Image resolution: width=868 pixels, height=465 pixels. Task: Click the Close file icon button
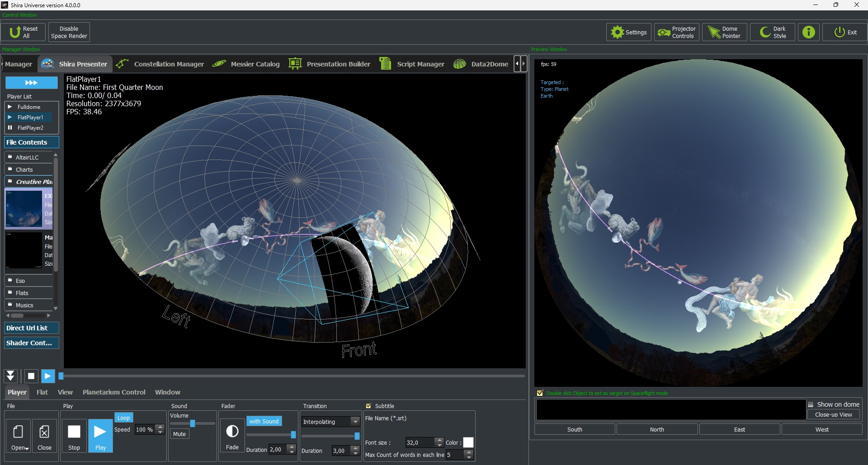click(x=44, y=436)
